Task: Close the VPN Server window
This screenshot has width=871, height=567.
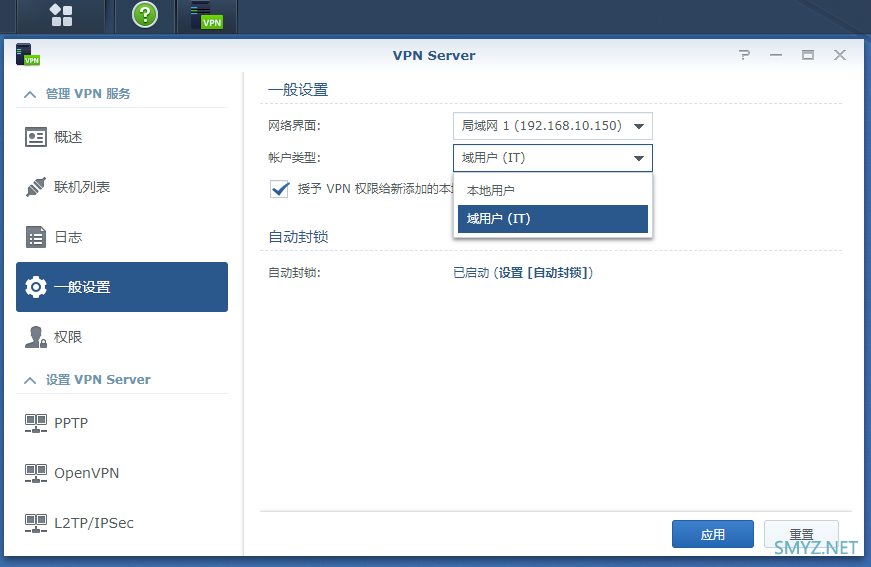Action: 840,55
